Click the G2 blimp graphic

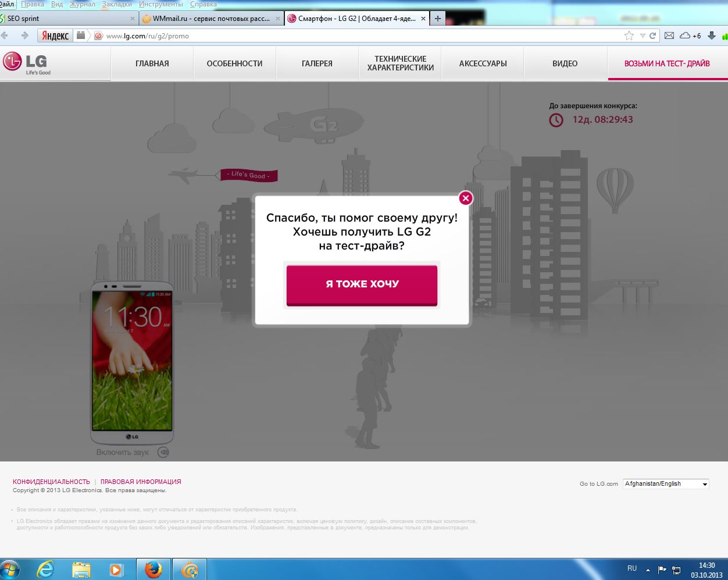click(314, 125)
